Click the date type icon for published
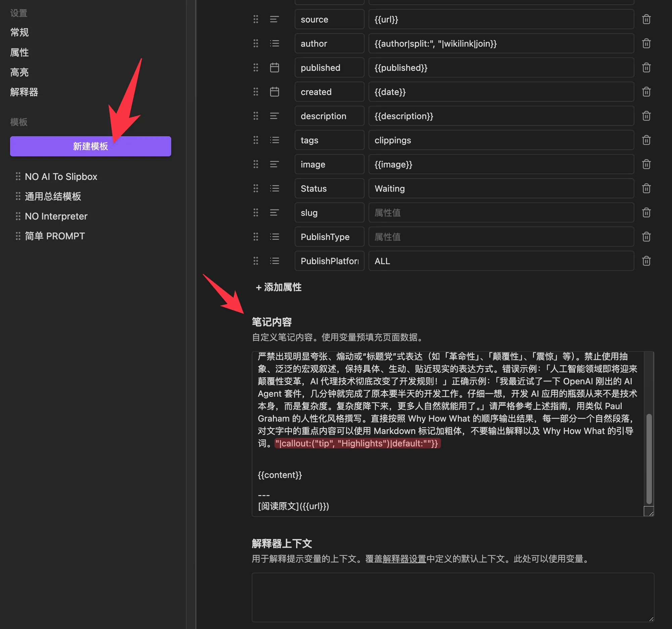Screen dimensions: 672x629 tap(274, 67)
